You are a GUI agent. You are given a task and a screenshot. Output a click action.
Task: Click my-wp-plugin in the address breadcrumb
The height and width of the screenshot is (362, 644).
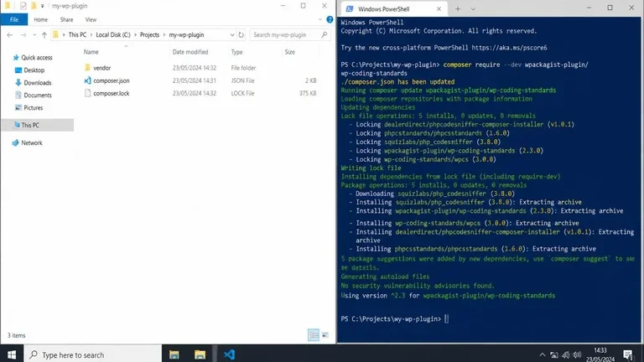186,35
